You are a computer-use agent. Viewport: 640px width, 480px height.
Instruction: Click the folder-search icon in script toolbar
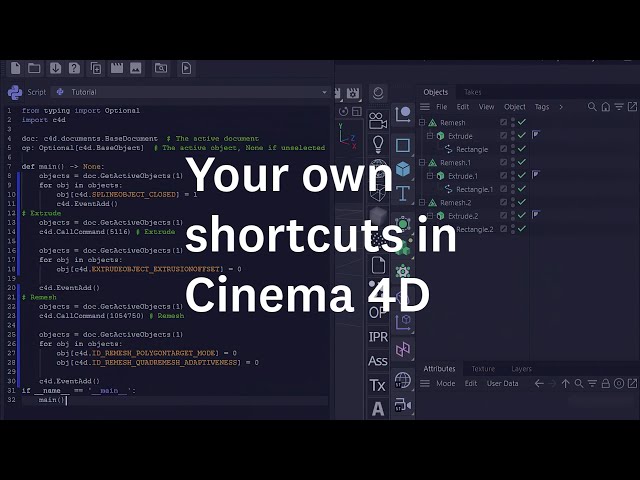pos(161,68)
